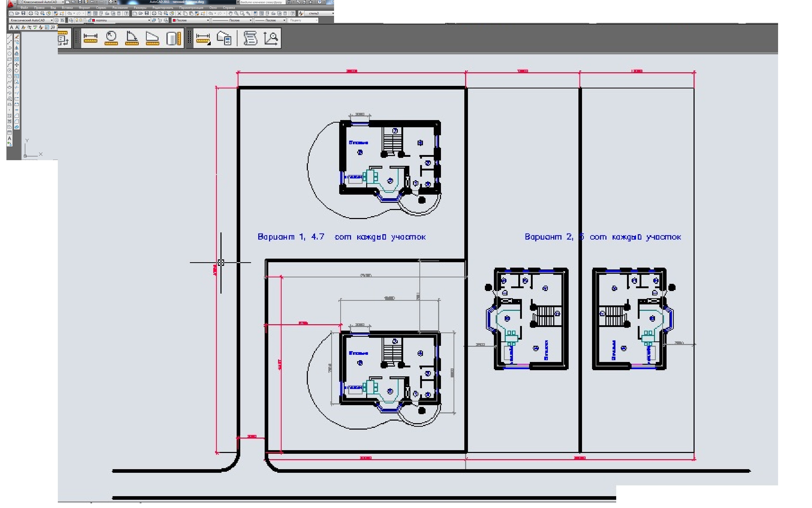
Task: Click the Layer Properties Manager button
Action: (71, 20)
